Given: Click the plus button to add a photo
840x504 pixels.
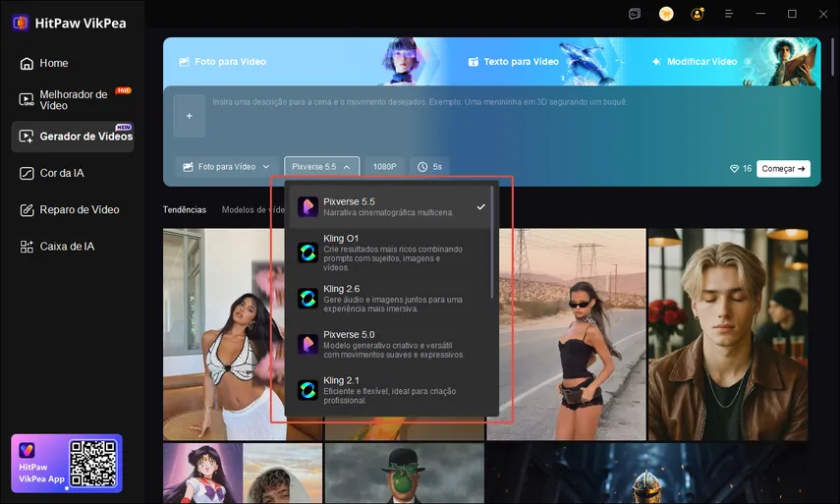Looking at the screenshot, I should [x=189, y=116].
